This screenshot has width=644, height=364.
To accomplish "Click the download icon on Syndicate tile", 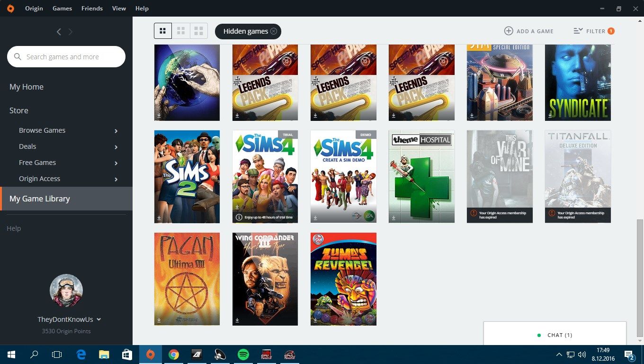I will [550, 115].
